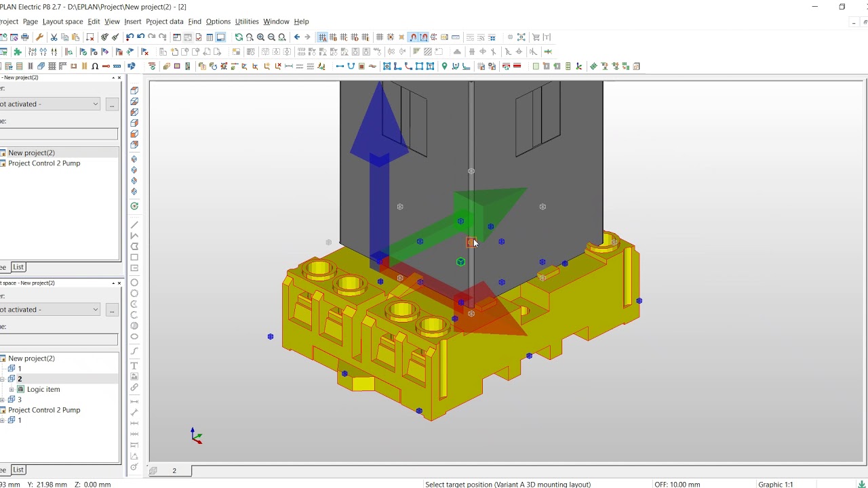Select the spline curve tool
Image resolution: width=868 pixels, height=488 pixels.
(x=134, y=351)
